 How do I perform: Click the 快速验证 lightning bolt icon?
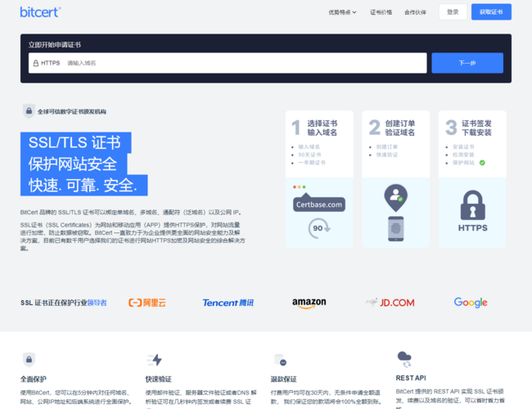click(x=155, y=359)
